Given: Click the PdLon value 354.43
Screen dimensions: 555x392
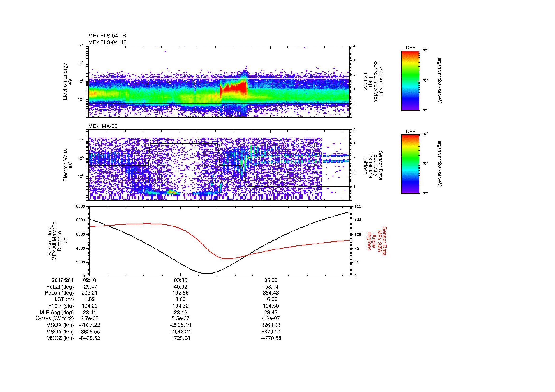Looking at the screenshot, I should pos(271,293).
